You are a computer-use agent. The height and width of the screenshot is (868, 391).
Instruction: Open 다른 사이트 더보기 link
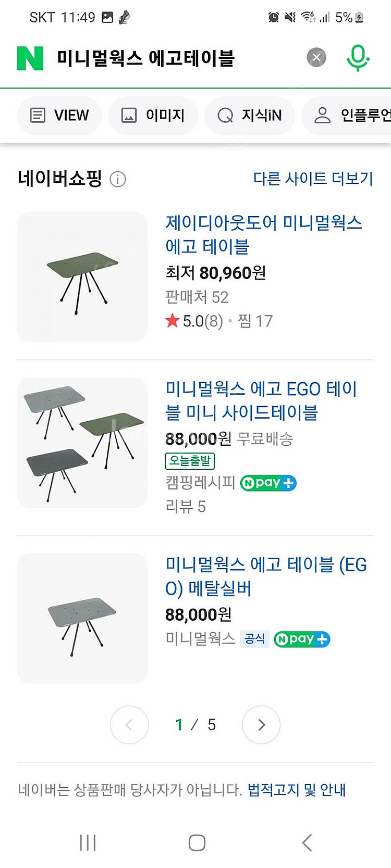pos(313,179)
